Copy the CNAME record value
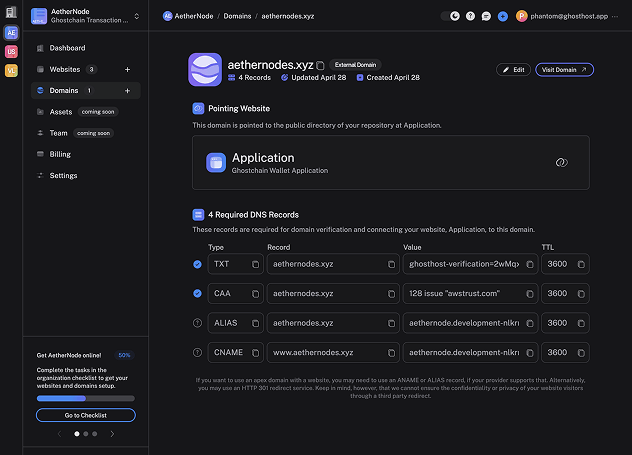 pyautogui.click(x=530, y=353)
